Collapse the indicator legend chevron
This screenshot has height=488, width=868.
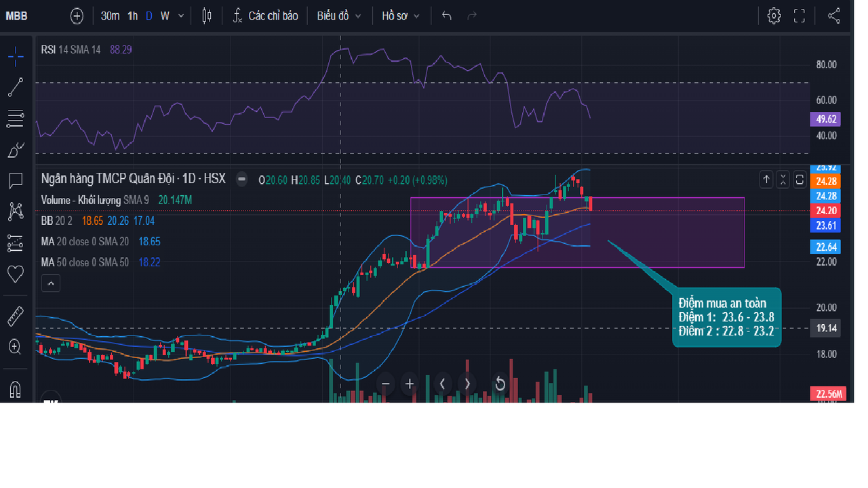pos(51,283)
